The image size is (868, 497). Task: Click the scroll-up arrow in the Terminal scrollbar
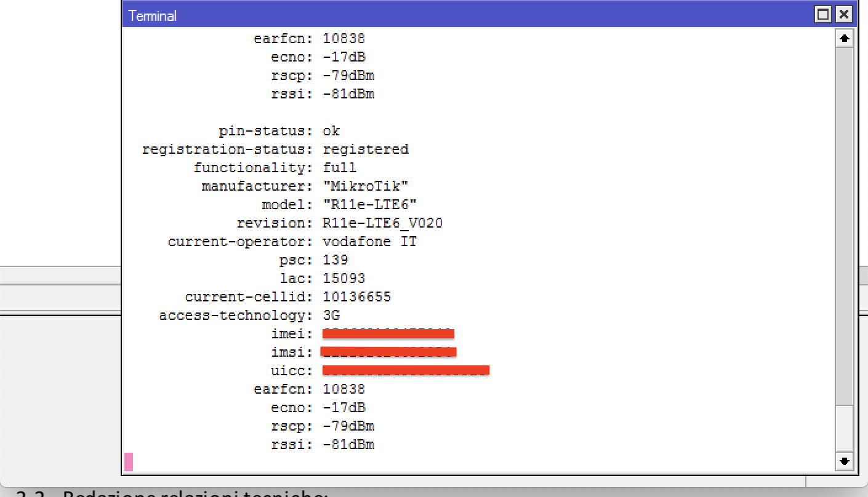coord(845,39)
